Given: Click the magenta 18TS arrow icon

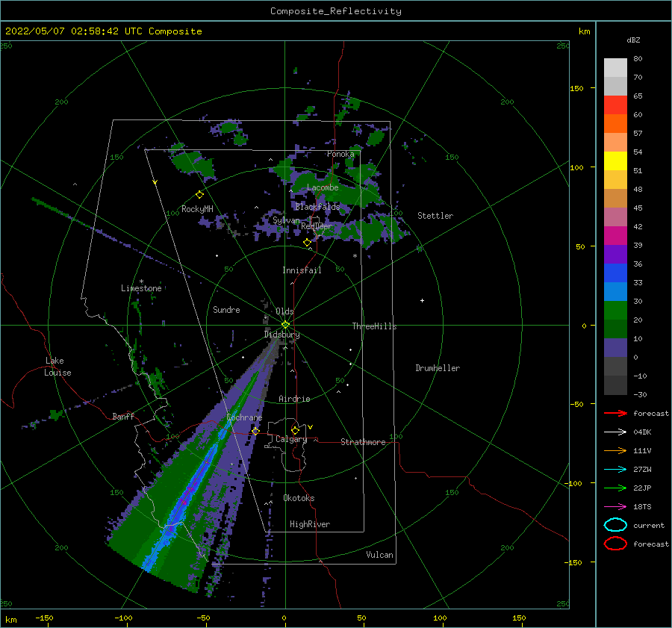Looking at the screenshot, I should point(615,507).
